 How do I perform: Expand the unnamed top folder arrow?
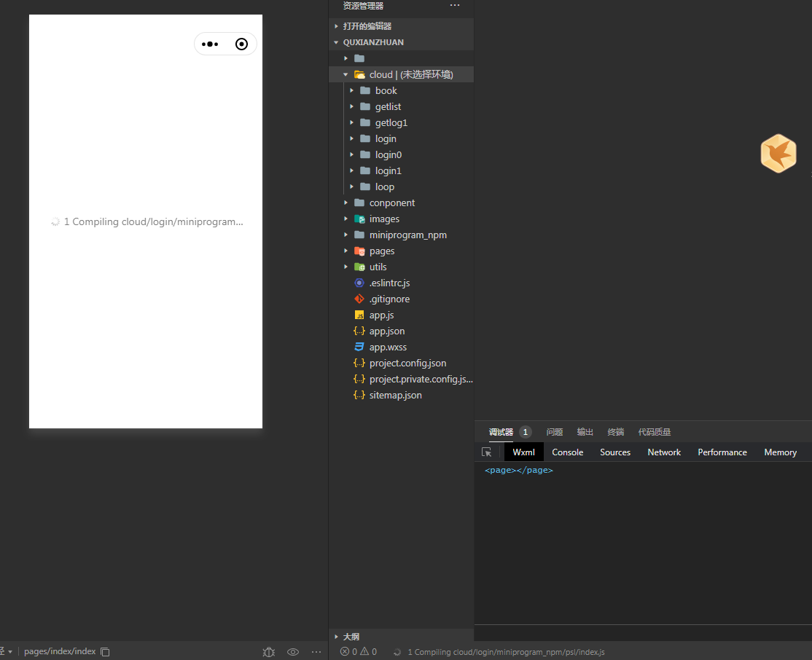(x=346, y=58)
